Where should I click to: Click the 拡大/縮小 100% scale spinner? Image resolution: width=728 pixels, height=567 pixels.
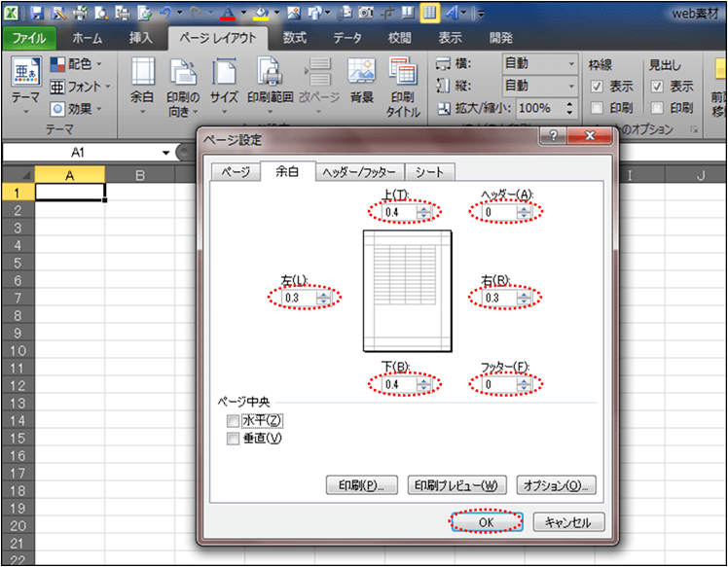click(x=570, y=109)
